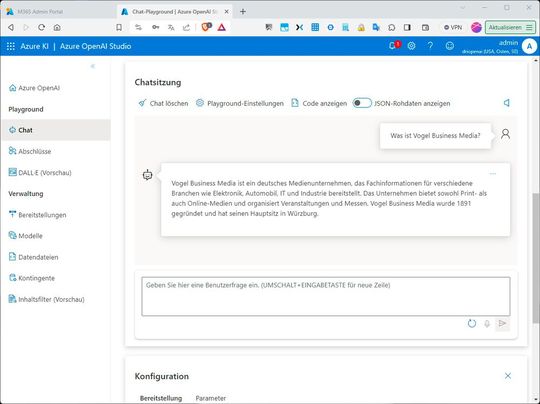Switch to M365 Admin Portal browser tab
540x404 pixels.
[59, 12]
